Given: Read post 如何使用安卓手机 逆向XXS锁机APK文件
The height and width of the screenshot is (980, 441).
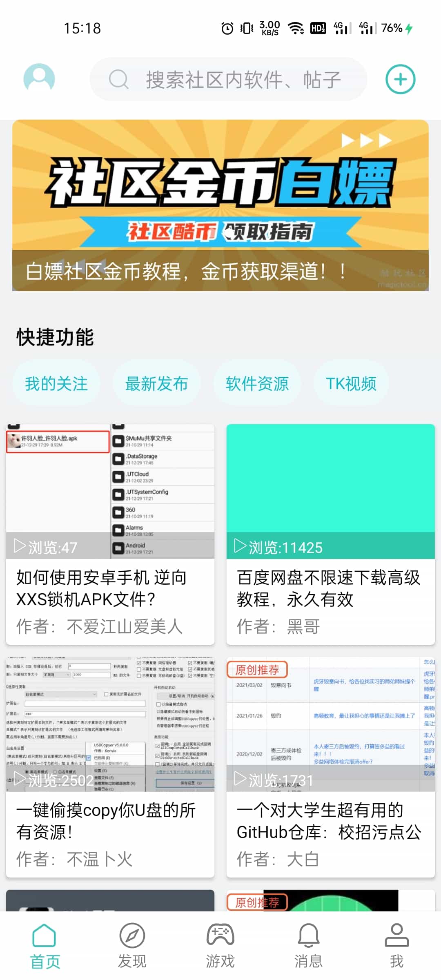Looking at the screenshot, I should click(x=102, y=588).
